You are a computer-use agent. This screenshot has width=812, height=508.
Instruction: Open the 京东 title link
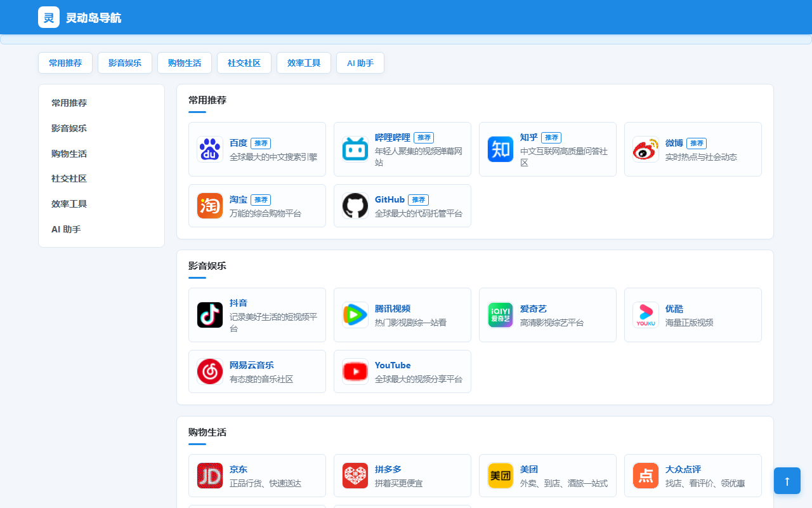coord(239,469)
